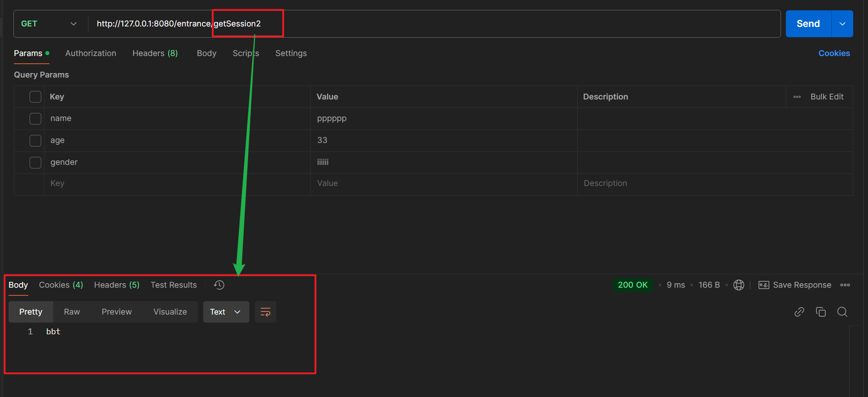Toggle word wrap icon in response toolbar
This screenshot has height=397, width=868.
click(x=266, y=312)
